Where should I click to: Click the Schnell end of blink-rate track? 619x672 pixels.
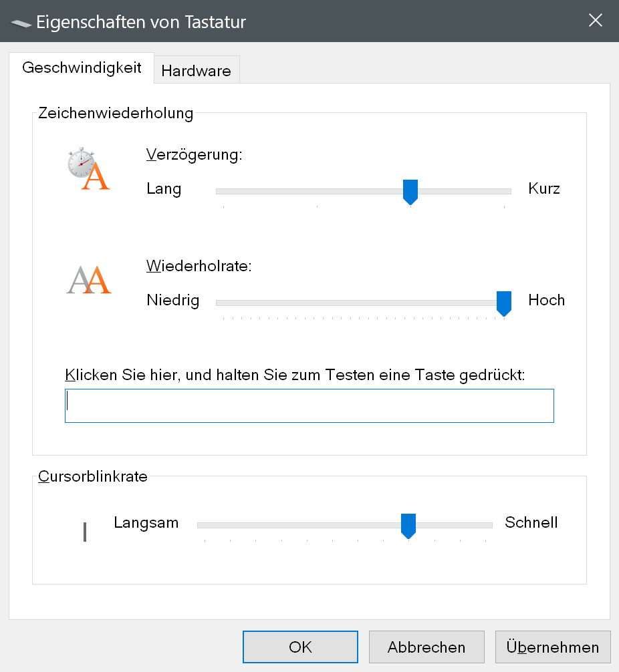(x=489, y=525)
